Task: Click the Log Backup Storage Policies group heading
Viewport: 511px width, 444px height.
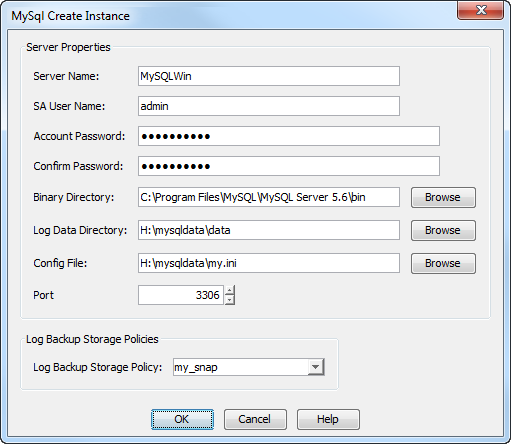Action: coord(92,339)
